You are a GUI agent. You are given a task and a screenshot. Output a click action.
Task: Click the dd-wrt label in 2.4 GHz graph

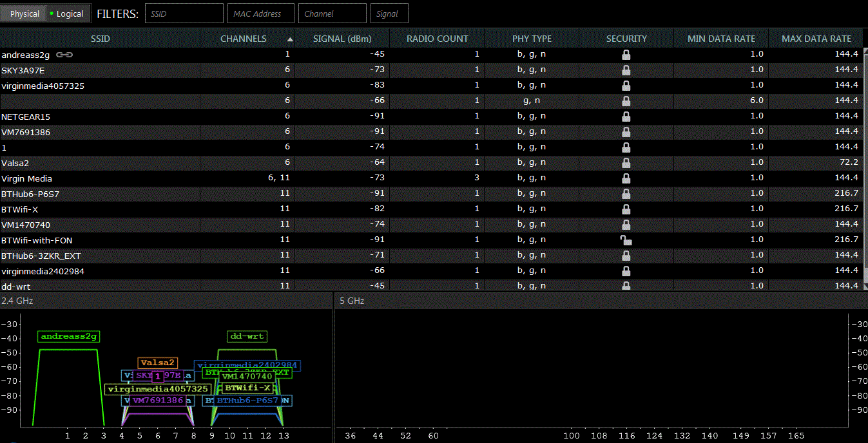coord(247,336)
